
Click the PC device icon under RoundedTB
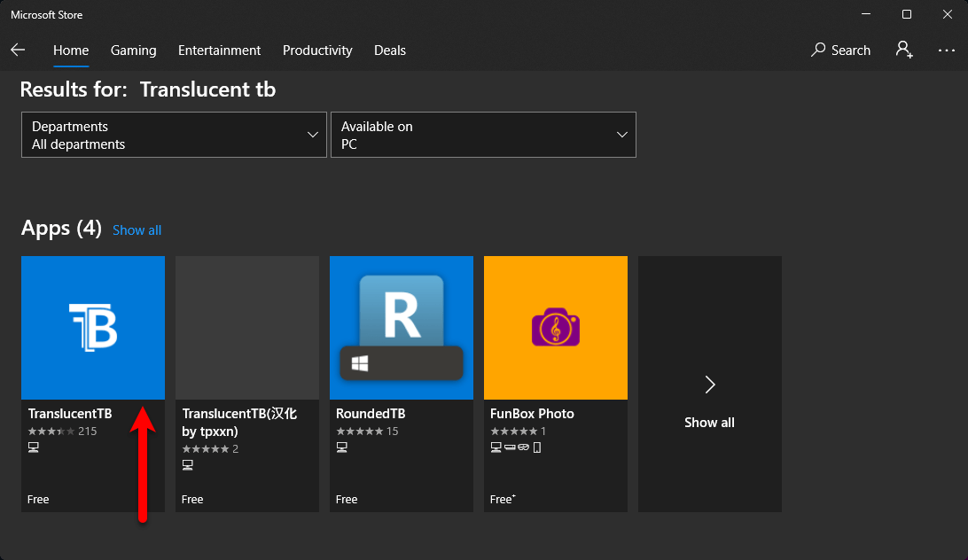(342, 447)
